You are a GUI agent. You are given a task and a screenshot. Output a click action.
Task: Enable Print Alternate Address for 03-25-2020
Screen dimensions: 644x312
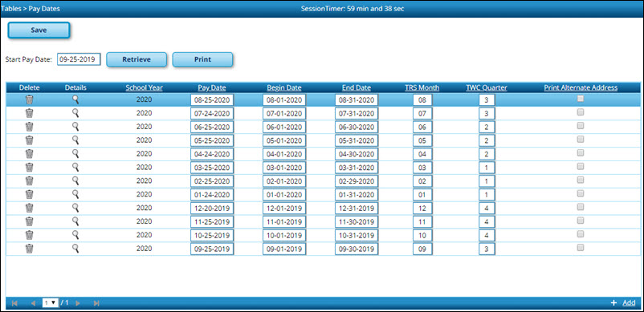tap(581, 166)
